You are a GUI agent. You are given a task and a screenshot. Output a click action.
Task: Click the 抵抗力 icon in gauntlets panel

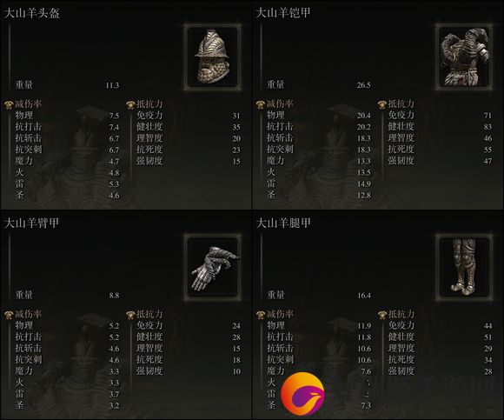click(130, 315)
